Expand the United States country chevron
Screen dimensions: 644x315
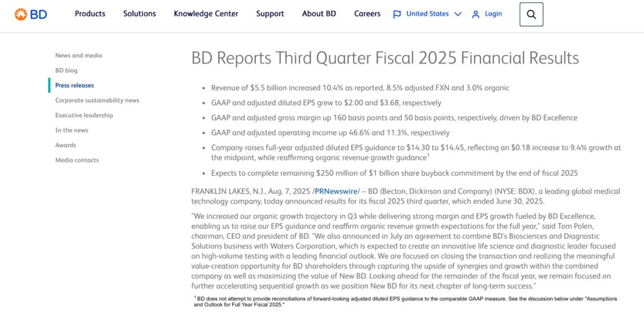tap(458, 14)
